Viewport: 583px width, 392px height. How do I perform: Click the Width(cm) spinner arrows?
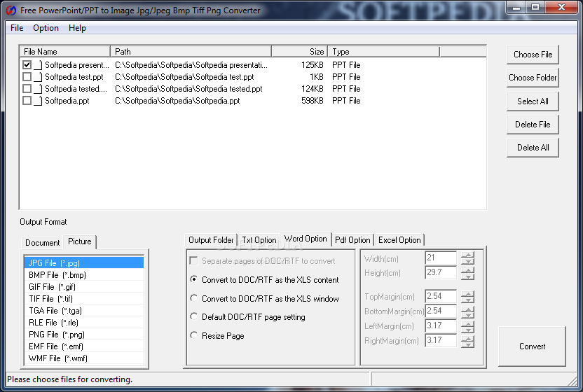pyautogui.click(x=468, y=258)
